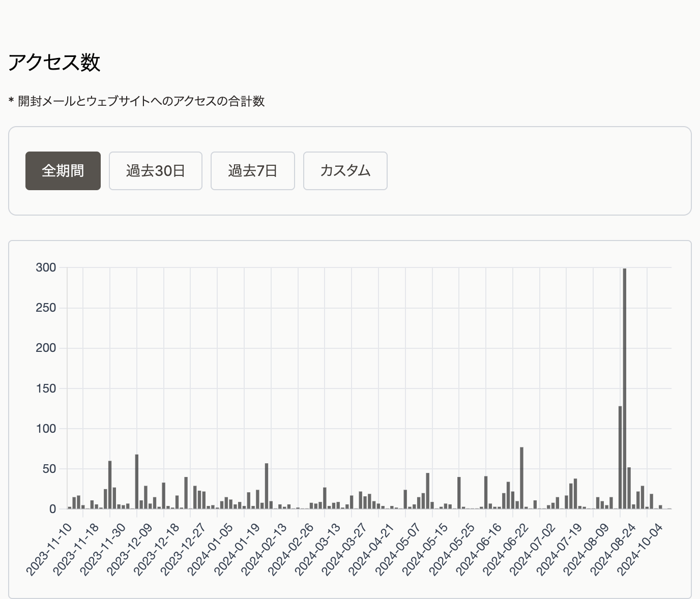Click the y-axis label 50

click(x=50, y=469)
